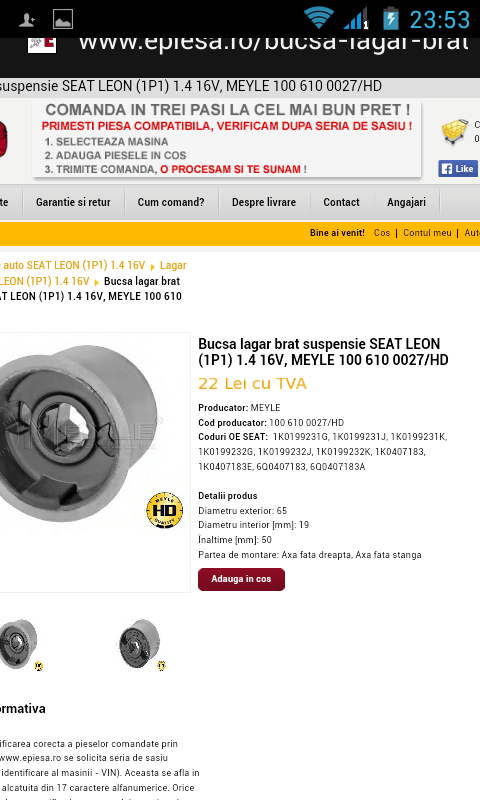The height and width of the screenshot is (800, 480).
Task: Open the Cum comand? menu item
Action: [171, 202]
